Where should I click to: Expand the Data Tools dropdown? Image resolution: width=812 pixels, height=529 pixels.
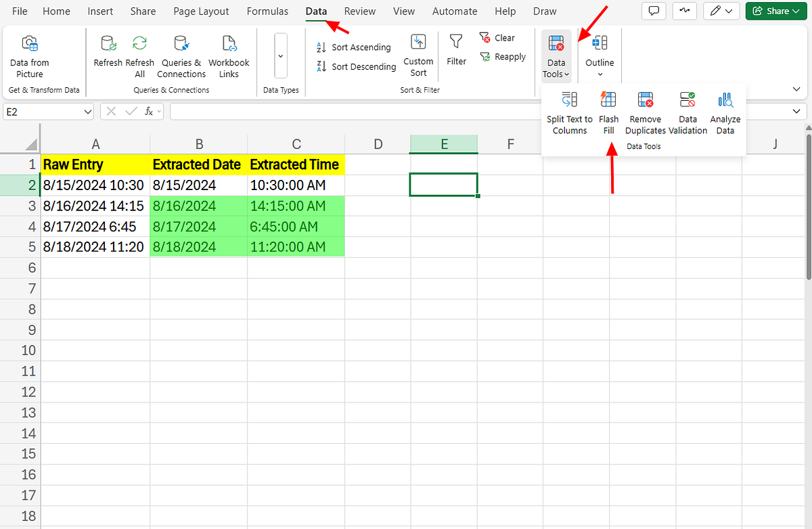coord(555,55)
